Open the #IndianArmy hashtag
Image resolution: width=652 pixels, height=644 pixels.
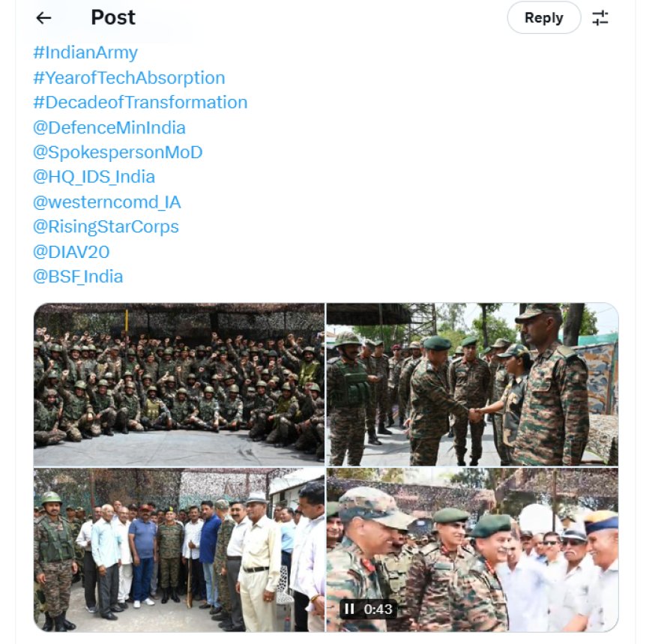click(x=85, y=52)
